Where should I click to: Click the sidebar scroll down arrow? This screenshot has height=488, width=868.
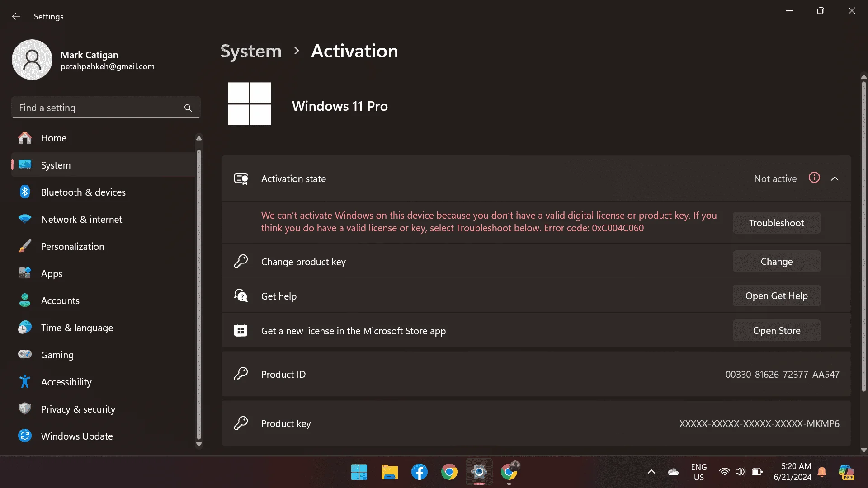pyautogui.click(x=198, y=444)
